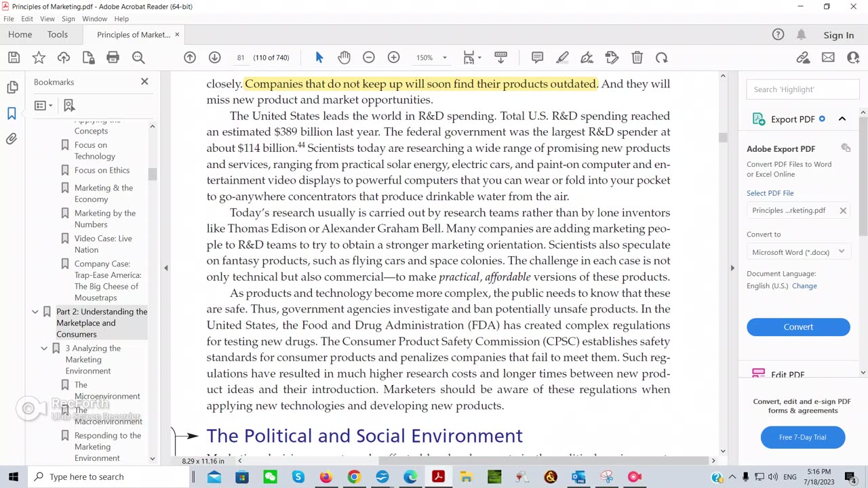Open notifications bell
Image resolution: width=868 pixels, height=488 pixels.
tap(802, 35)
